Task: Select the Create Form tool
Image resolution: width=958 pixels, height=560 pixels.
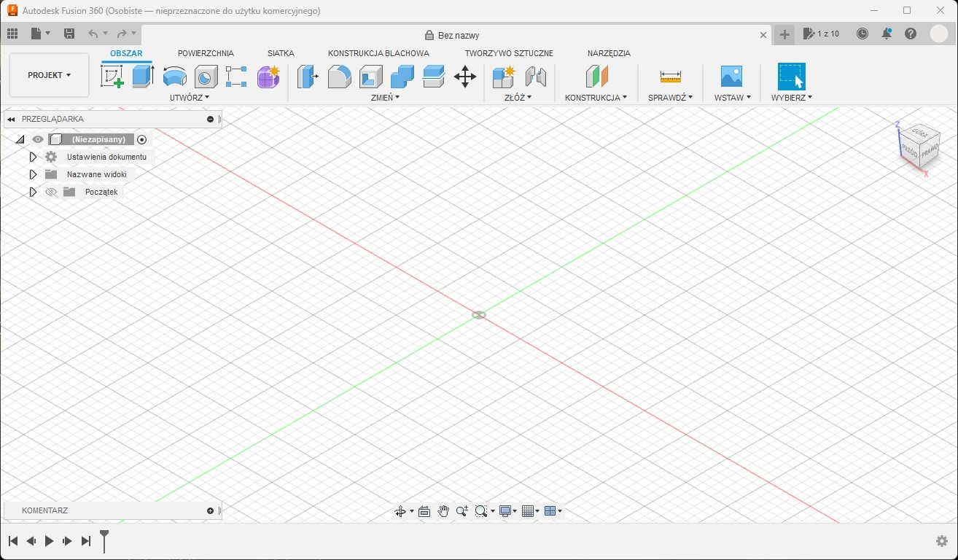Action: pos(268,77)
